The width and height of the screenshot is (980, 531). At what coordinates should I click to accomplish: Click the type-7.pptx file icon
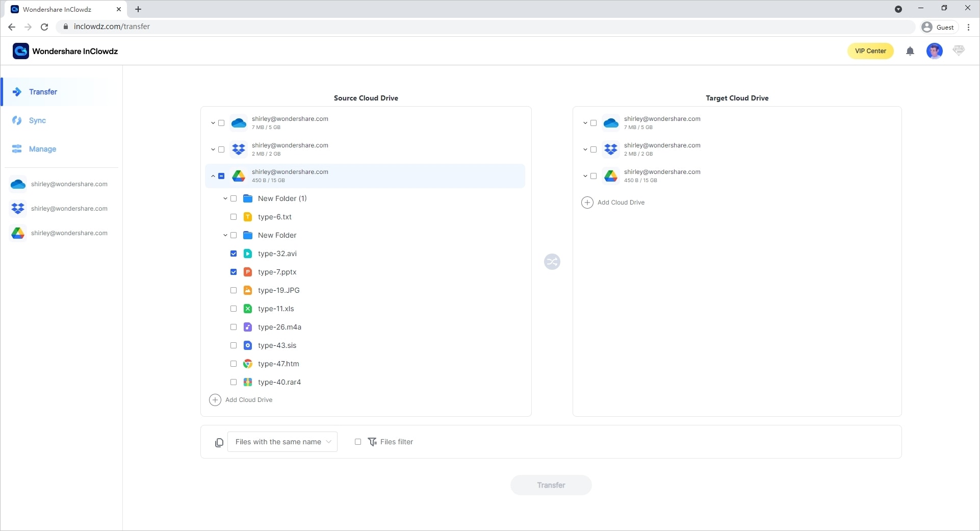tap(248, 272)
